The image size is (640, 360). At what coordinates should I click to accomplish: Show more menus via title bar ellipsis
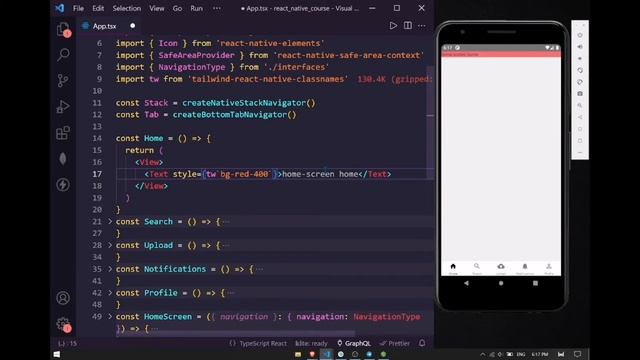tap(217, 8)
